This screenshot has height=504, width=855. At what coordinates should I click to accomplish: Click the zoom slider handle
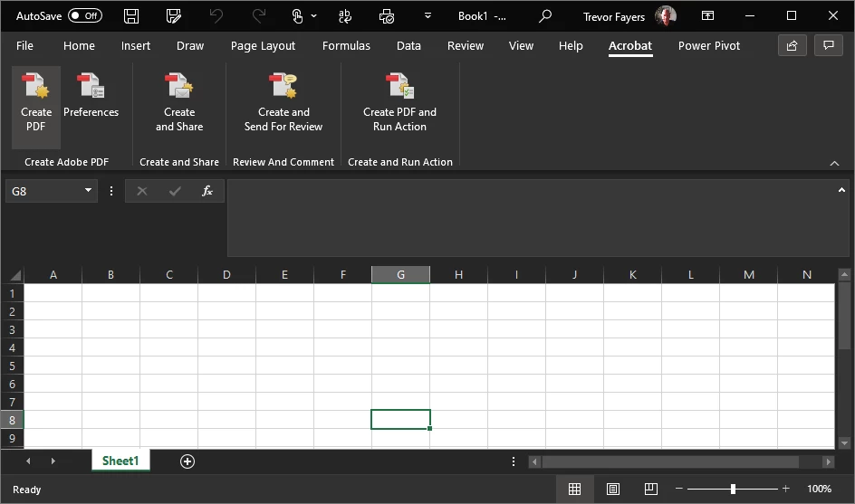733,489
